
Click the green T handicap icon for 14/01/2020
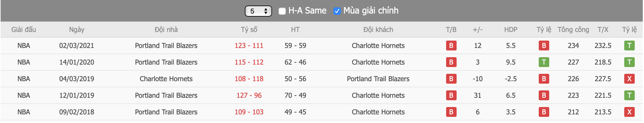(544, 62)
